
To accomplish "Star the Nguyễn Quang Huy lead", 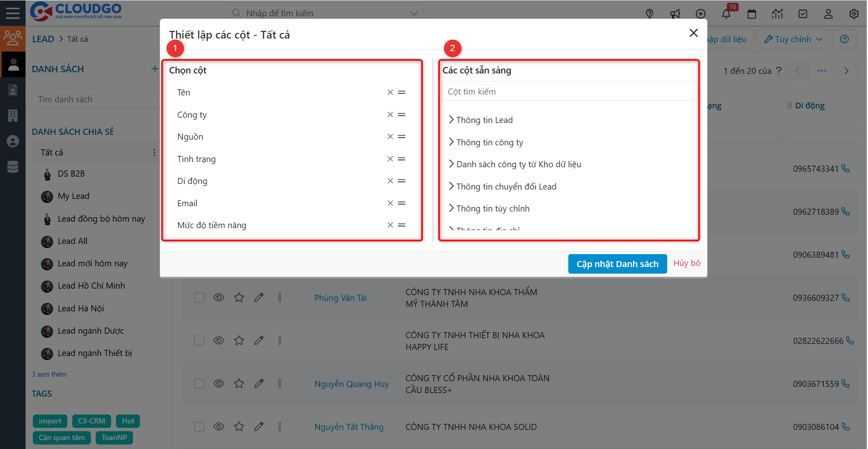I will (239, 384).
